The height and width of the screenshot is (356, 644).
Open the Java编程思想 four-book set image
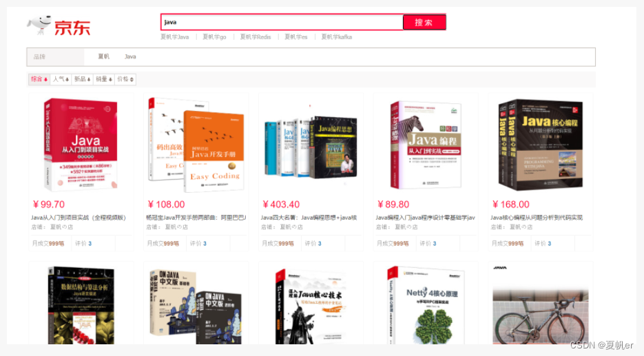pos(311,147)
